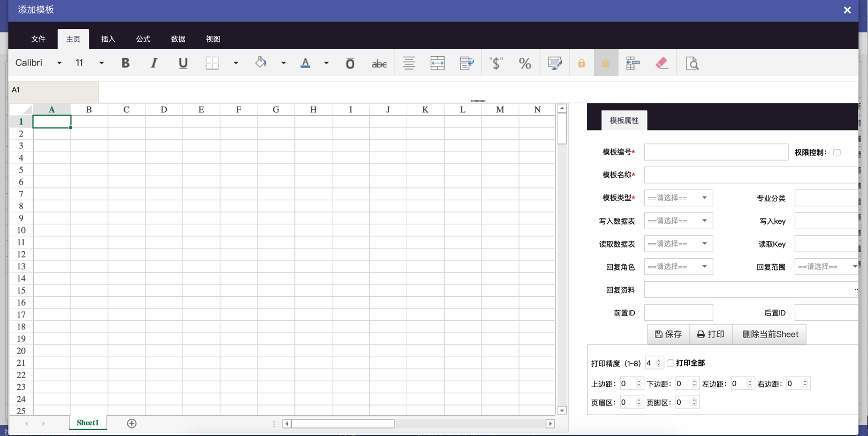Image resolution: width=868 pixels, height=436 pixels.
Task: Click the merge cells icon
Action: click(x=437, y=63)
